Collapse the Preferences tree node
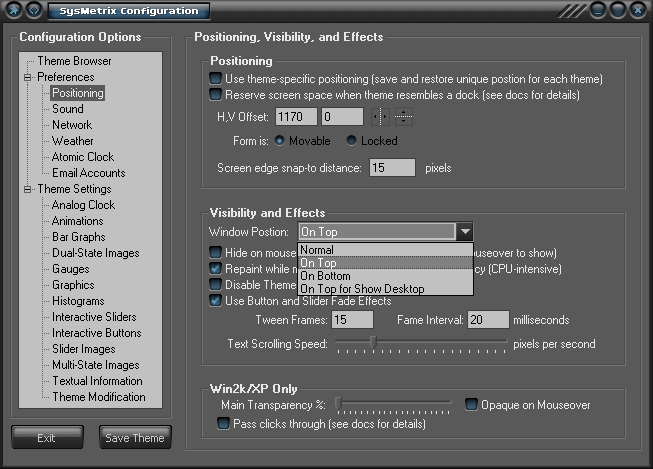This screenshot has height=469, width=653. coord(27,77)
